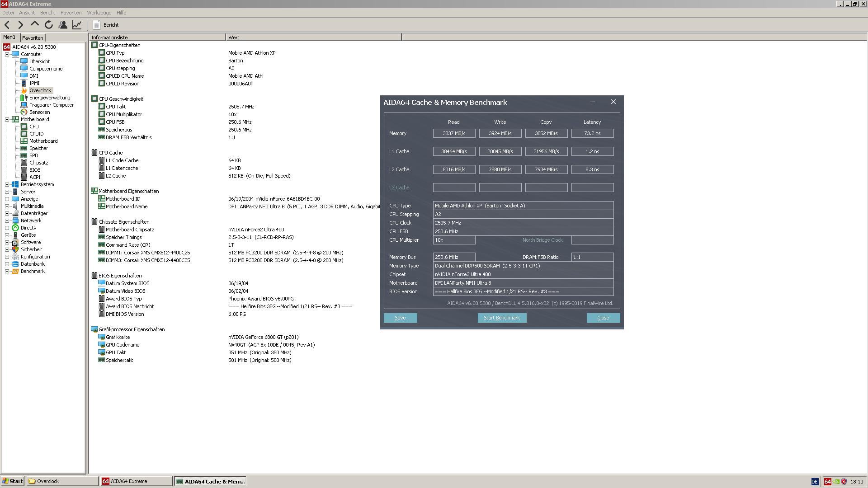Click the Refresh/Reload icon in toolbar

(49, 24)
